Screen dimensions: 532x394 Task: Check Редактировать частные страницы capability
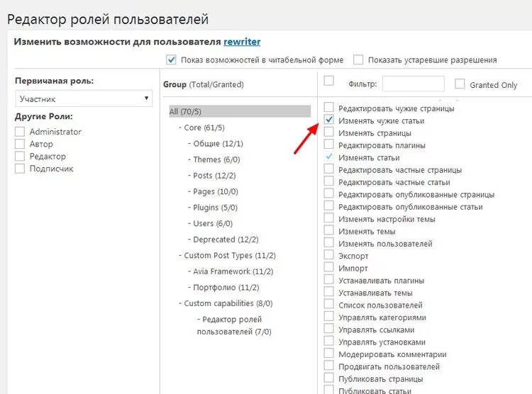click(328, 169)
